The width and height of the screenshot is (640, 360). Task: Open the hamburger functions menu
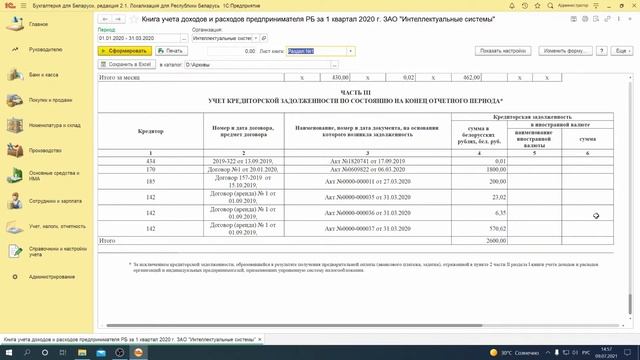pos(23,6)
